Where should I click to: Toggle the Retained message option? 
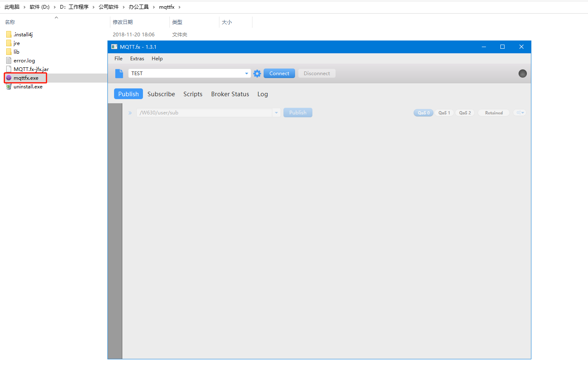click(x=494, y=113)
